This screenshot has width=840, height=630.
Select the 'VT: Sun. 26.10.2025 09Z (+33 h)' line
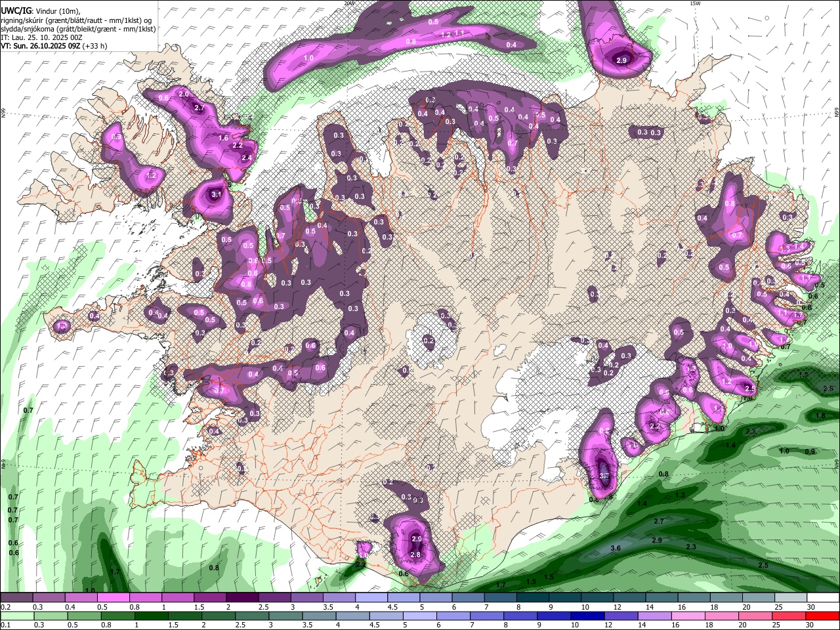[x=53, y=46]
